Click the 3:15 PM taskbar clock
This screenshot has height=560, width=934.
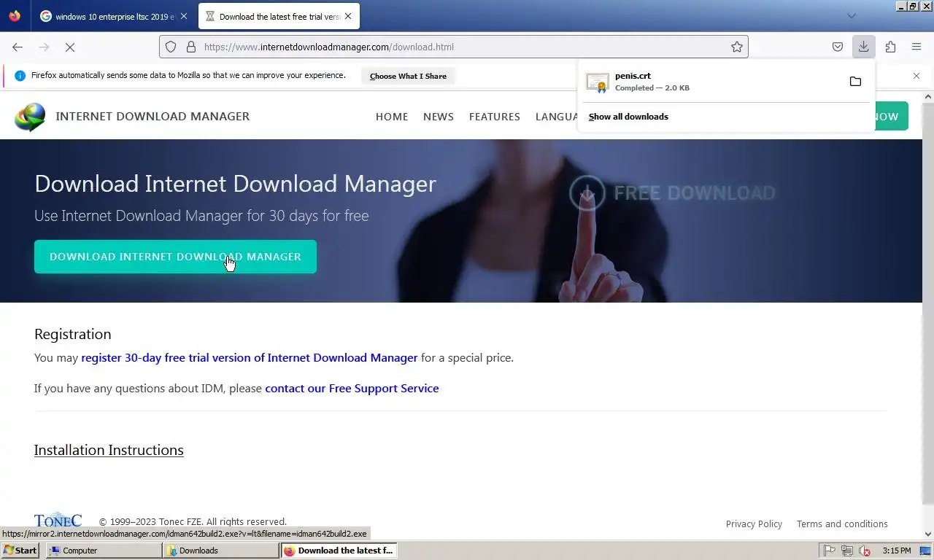[x=897, y=551]
